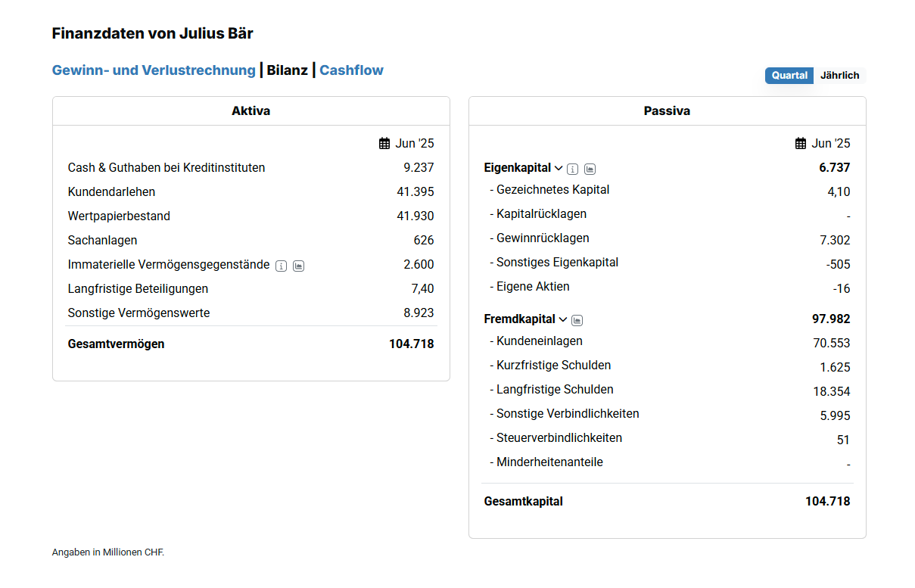Viewport: 915px width, 588px height.
Task: Open the Fremdkapital chart icon
Action: coord(577,320)
